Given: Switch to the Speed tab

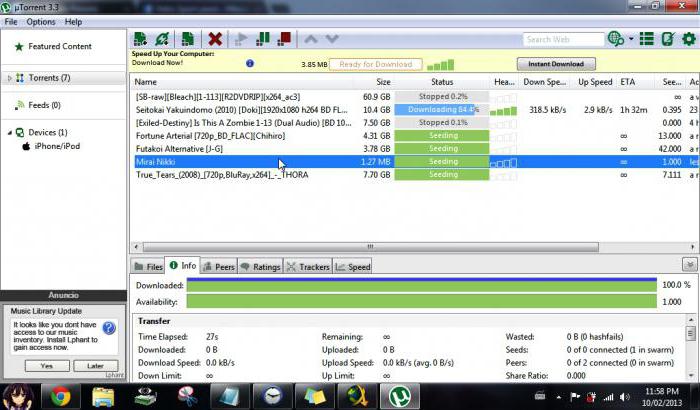Looking at the screenshot, I should [x=353, y=267].
